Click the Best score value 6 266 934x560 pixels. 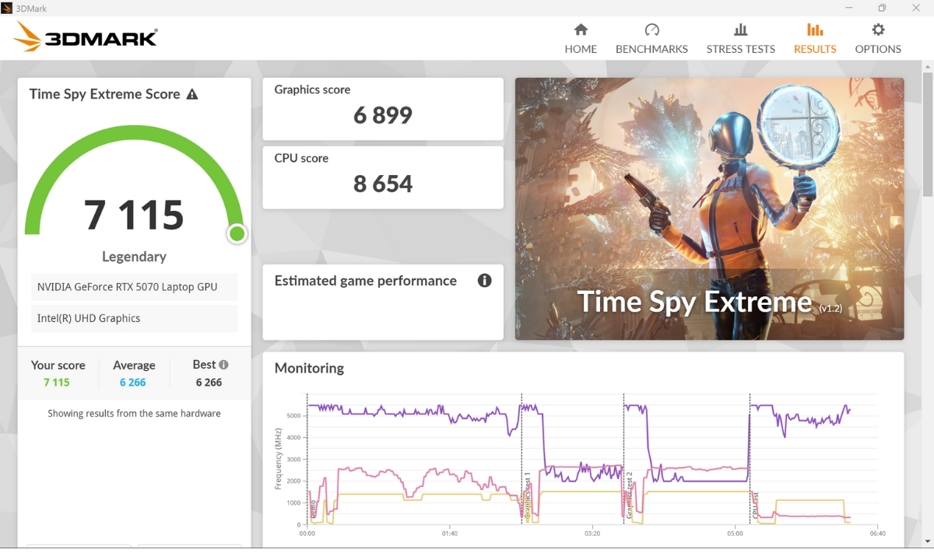(209, 383)
